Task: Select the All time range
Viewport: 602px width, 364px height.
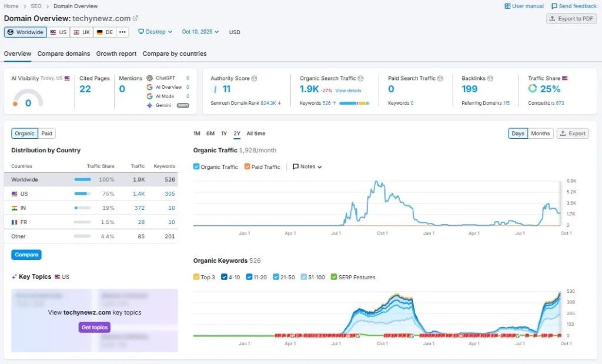Action: (256, 133)
